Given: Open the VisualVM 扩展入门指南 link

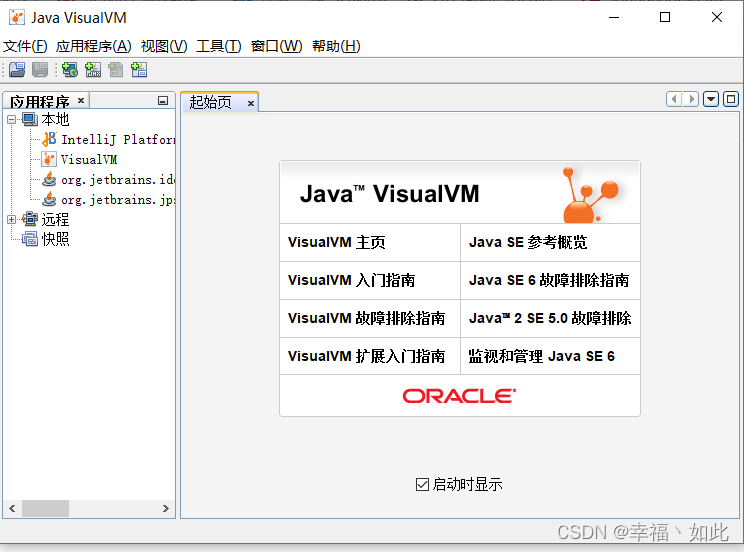Looking at the screenshot, I should coord(366,356).
